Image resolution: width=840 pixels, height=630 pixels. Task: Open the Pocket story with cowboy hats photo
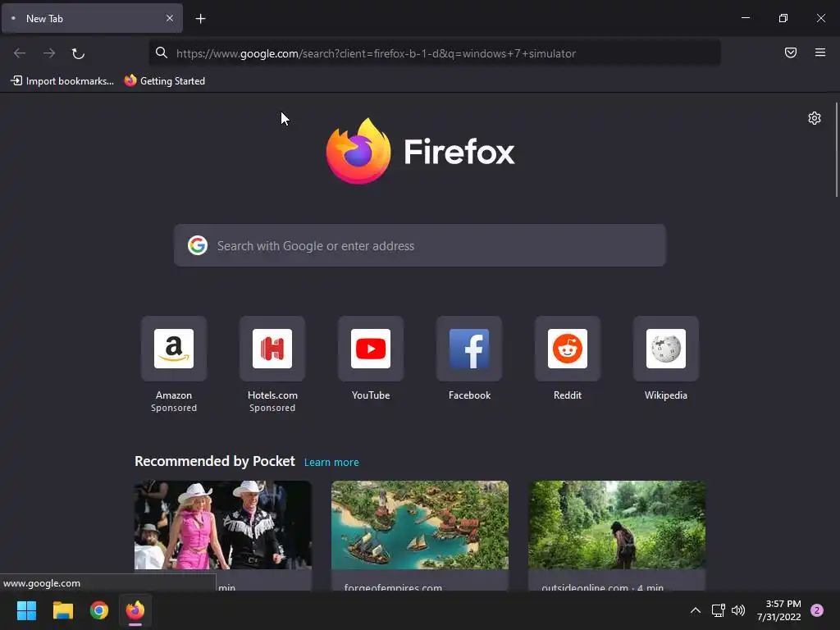point(223,525)
